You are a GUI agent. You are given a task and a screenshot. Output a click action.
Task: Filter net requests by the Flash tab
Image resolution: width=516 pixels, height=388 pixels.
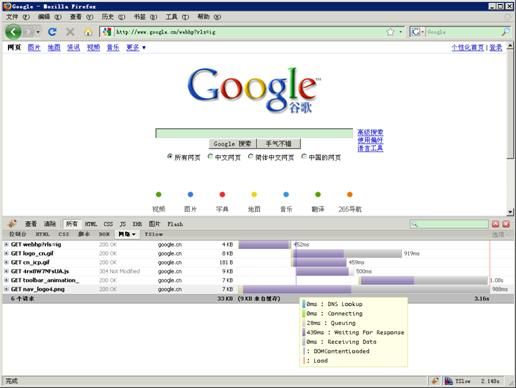coord(175,224)
